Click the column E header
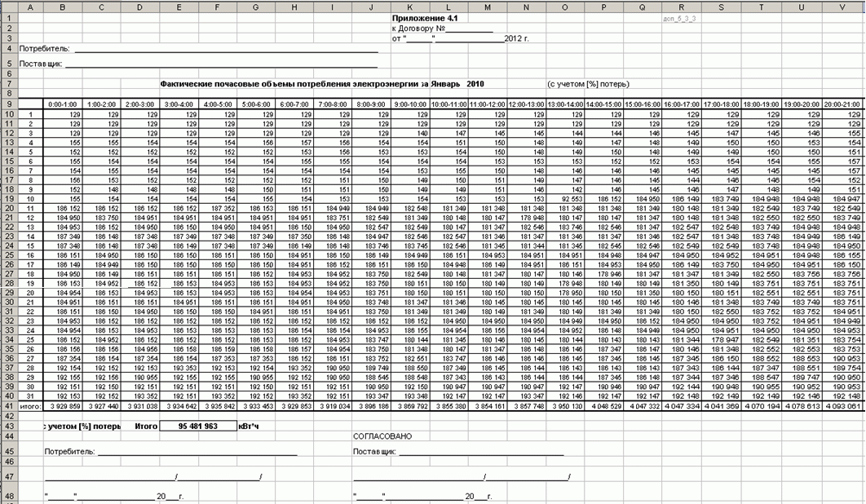This screenshot has height=504, width=866. (179, 7)
